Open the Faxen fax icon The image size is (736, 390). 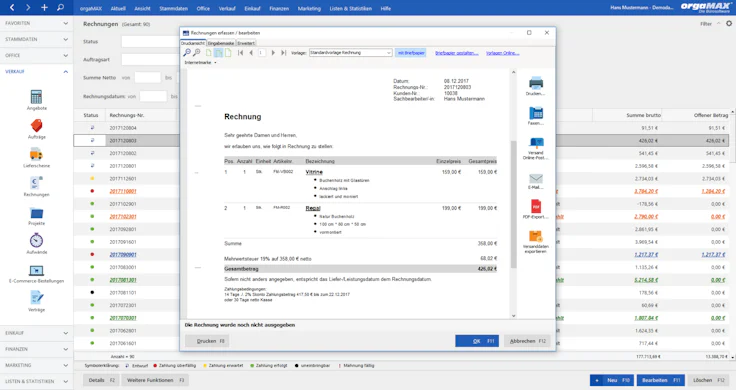[536, 113]
